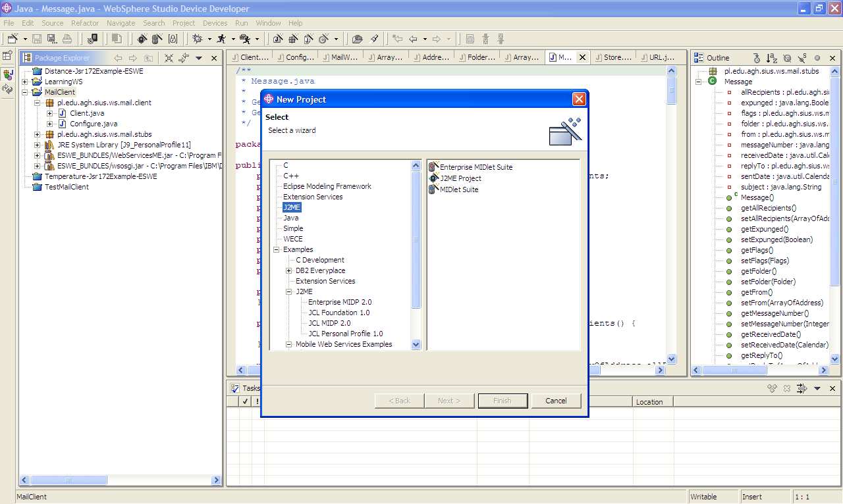This screenshot has width=843, height=504.
Task: Open the Tasks view menu dropdown
Action: point(817,388)
